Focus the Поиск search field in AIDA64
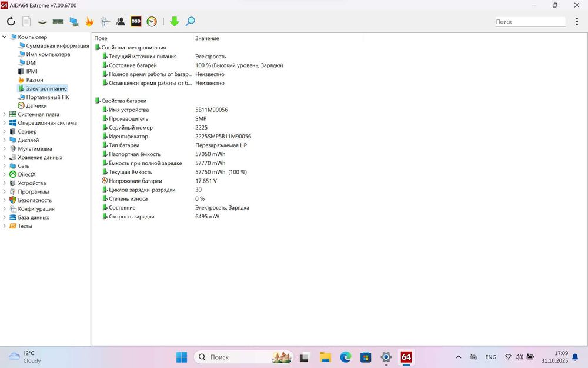This screenshot has height=368, width=588. pos(530,21)
